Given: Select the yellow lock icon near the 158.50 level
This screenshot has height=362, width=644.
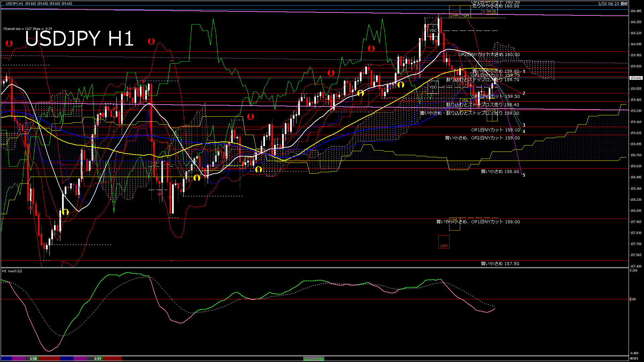Looking at the screenshot, I should (197, 178).
